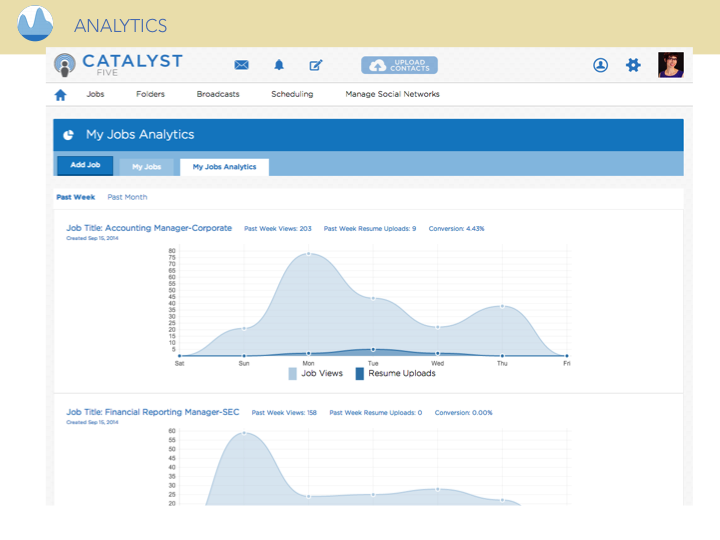Select the Past Week range filter
This screenshot has width=720, height=540.
[x=76, y=197]
